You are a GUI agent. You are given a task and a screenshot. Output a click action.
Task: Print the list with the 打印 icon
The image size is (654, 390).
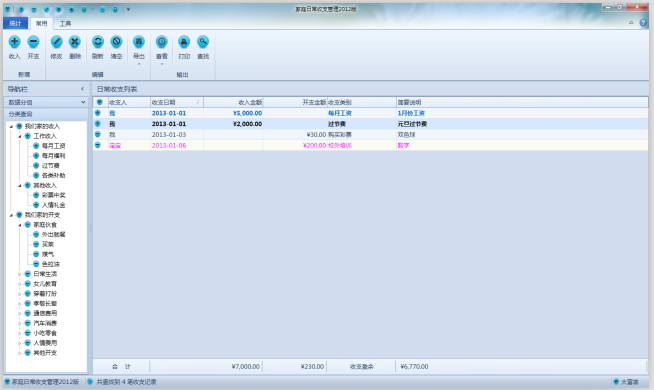184,42
